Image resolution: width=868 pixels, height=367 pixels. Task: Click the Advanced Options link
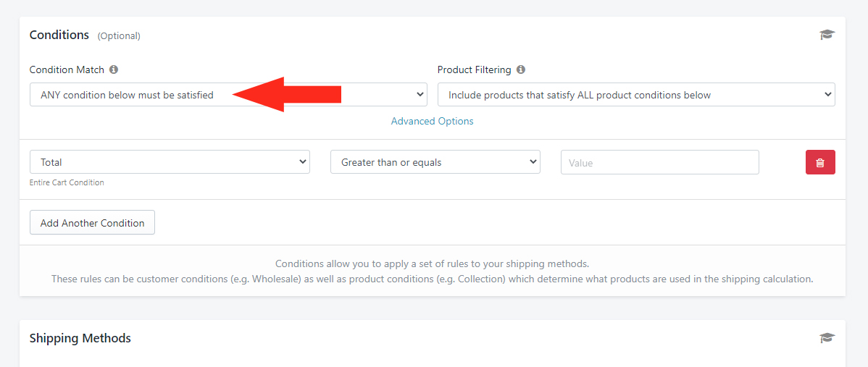433,121
